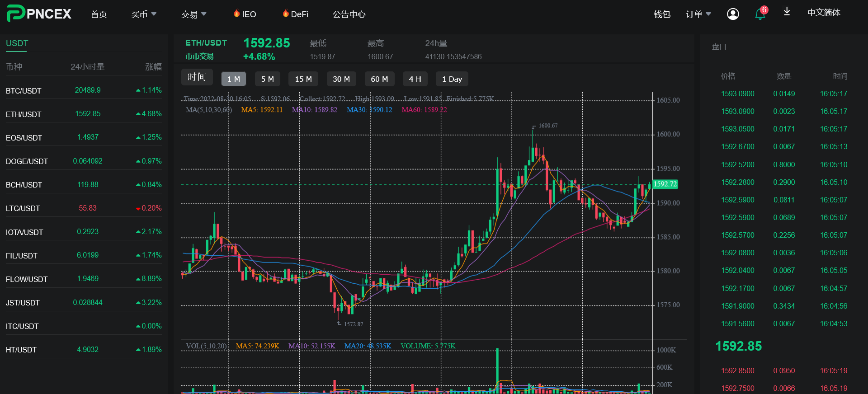This screenshot has width=868, height=394.
Task: Click the flame icon beside IEO
Action: (x=236, y=14)
